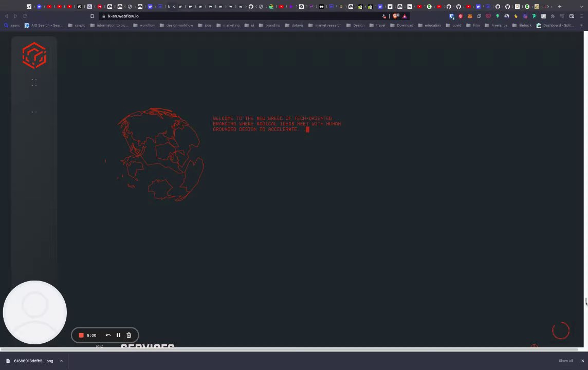The height and width of the screenshot is (370, 588).
Task: Open the Extensions puzzle icon
Action: pyautogui.click(x=553, y=16)
